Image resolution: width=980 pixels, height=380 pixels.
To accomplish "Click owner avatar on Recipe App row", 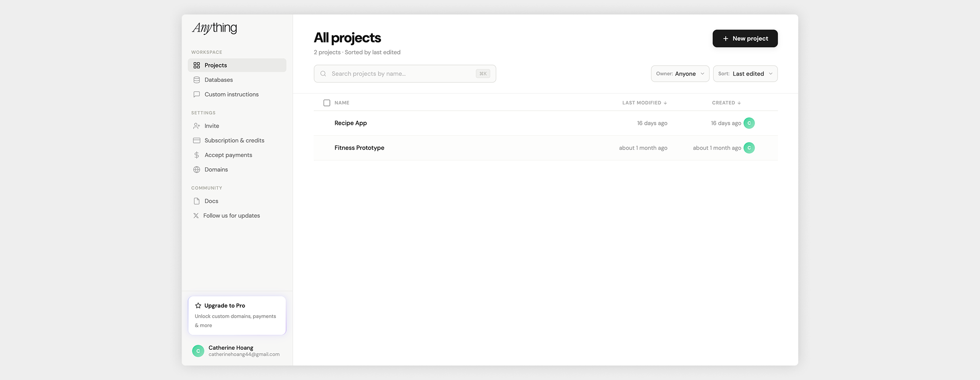I will (x=749, y=123).
